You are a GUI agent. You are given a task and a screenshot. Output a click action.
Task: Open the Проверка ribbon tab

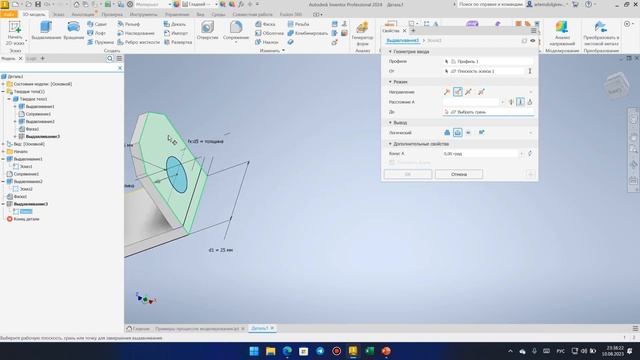click(x=112, y=14)
